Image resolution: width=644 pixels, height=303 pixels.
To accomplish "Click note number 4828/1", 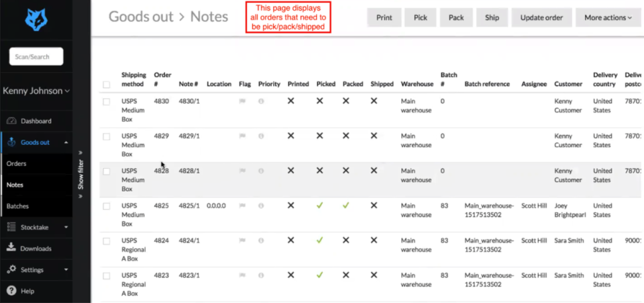I will pyautogui.click(x=189, y=171).
